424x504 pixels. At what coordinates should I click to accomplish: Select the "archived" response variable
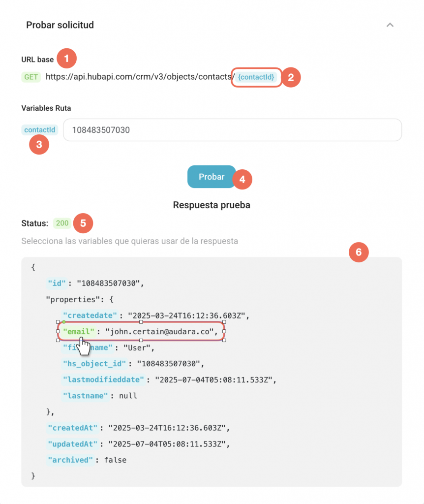(70, 460)
